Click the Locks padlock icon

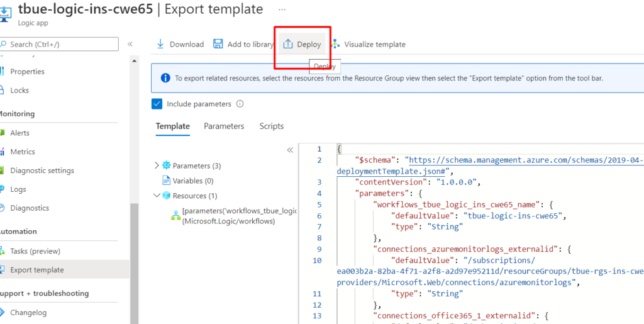tap(2, 90)
